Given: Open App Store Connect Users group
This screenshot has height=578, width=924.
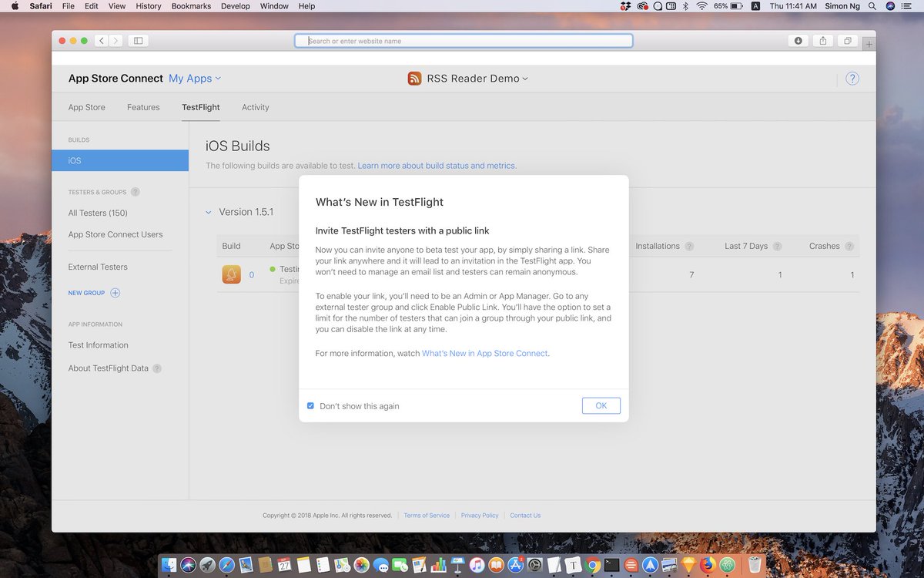Looking at the screenshot, I should click(115, 234).
